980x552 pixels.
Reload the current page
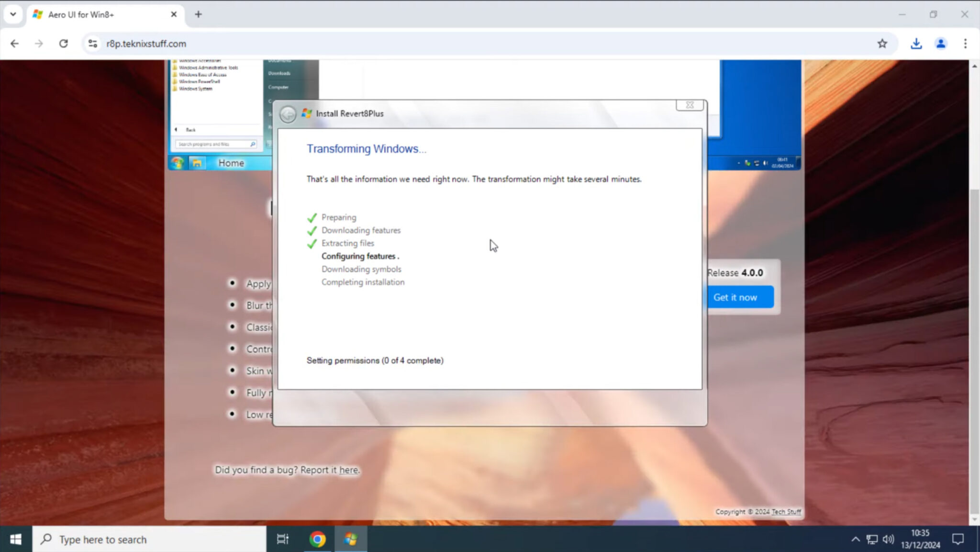[x=64, y=44]
